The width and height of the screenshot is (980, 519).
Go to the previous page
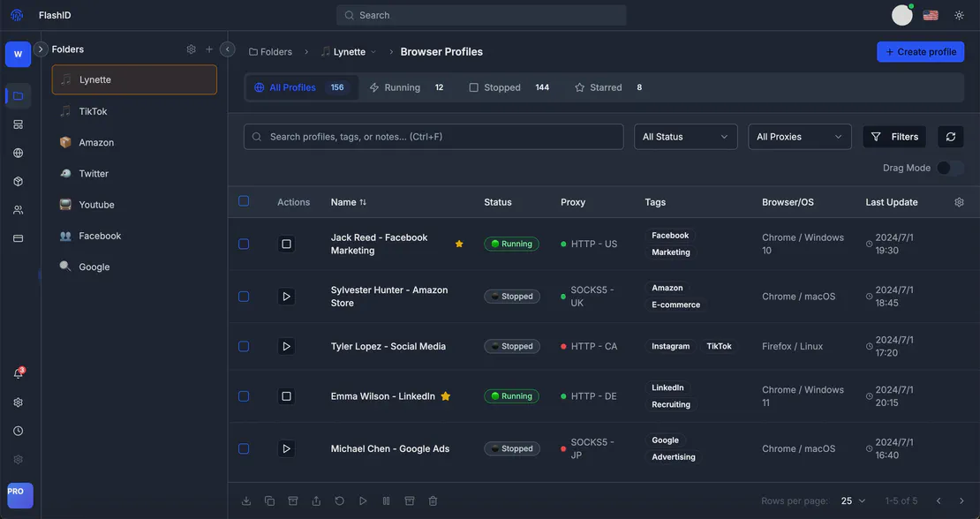point(939,500)
